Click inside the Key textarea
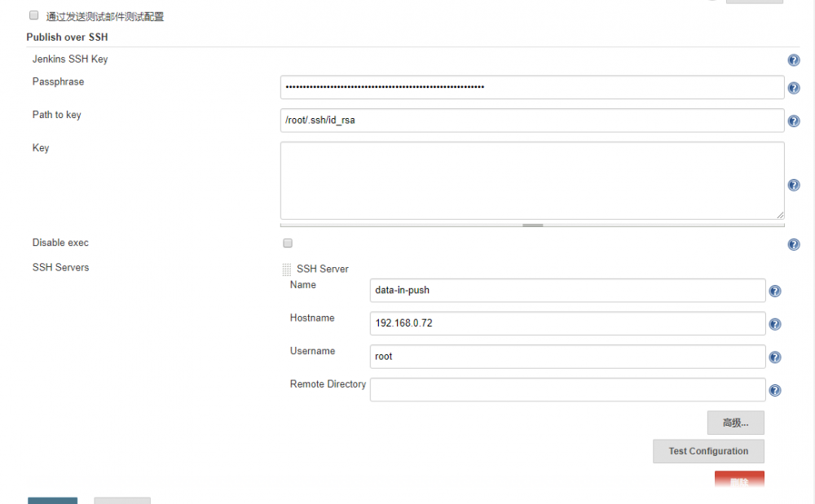This screenshot has height=504, width=815. [x=532, y=179]
